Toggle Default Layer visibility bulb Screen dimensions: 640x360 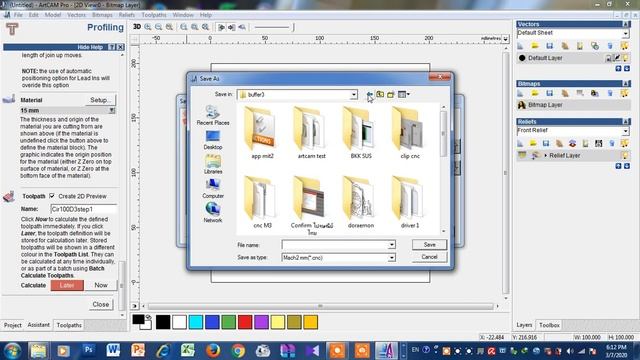626,58
